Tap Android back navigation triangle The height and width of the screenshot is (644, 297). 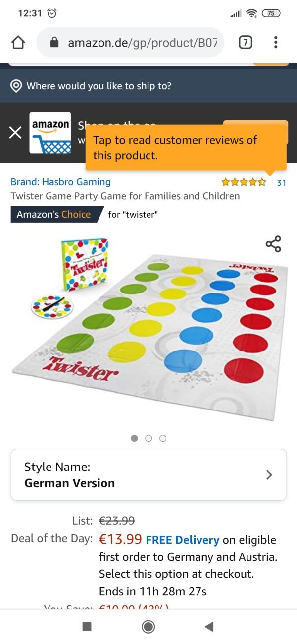tap(209, 627)
